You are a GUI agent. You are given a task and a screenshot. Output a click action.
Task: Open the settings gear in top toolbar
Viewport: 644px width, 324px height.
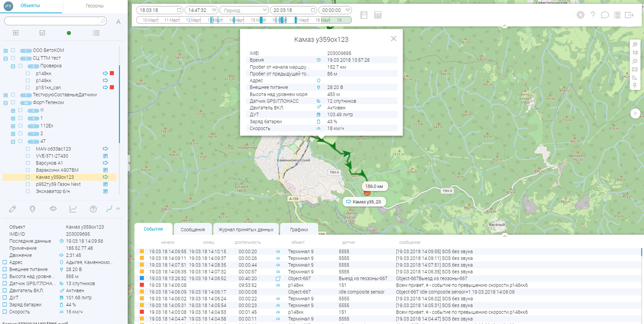(580, 15)
